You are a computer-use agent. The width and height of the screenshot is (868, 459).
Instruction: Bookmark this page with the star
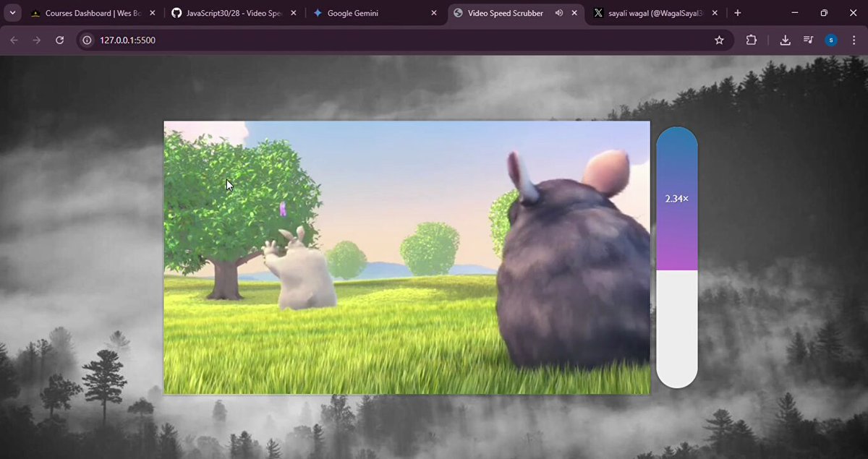719,40
